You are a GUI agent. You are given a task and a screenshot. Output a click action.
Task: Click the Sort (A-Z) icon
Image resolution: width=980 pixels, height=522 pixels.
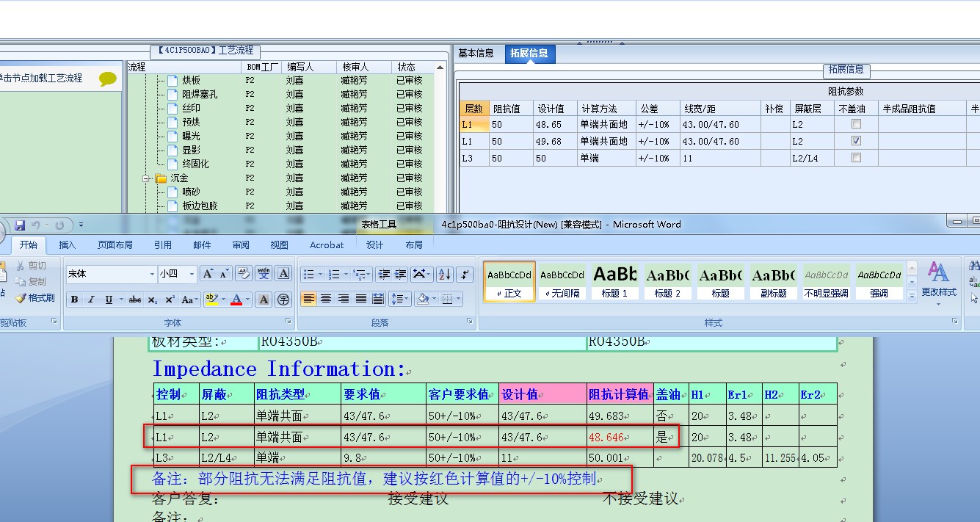point(444,274)
